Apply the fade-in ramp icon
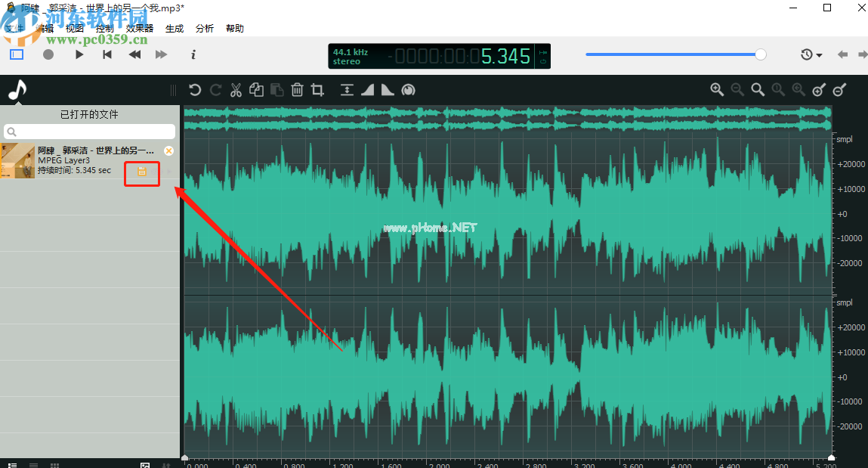This screenshot has height=468, width=868. coord(368,90)
